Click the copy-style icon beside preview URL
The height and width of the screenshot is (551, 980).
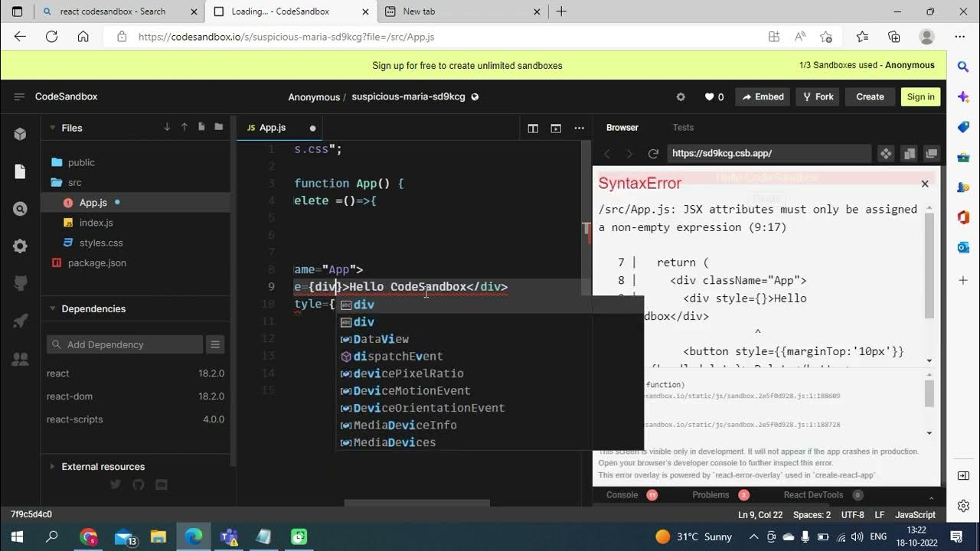909,154
